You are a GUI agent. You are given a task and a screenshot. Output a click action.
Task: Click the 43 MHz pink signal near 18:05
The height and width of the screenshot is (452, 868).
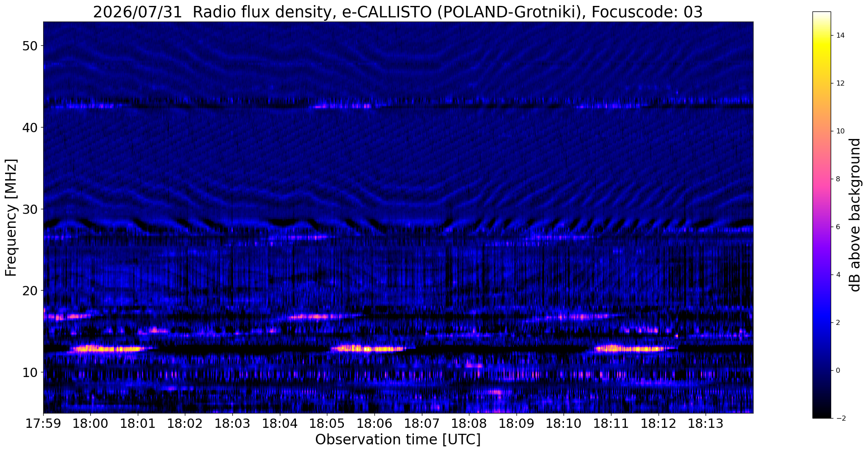point(343,106)
